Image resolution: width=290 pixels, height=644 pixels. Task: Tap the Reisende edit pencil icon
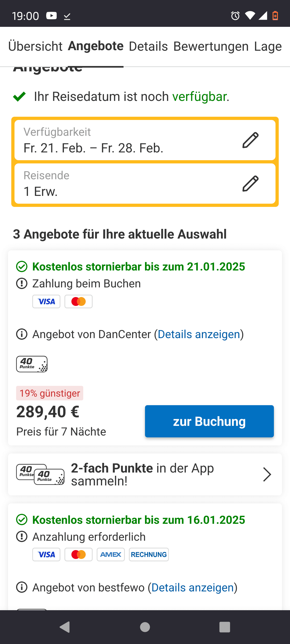click(x=250, y=184)
